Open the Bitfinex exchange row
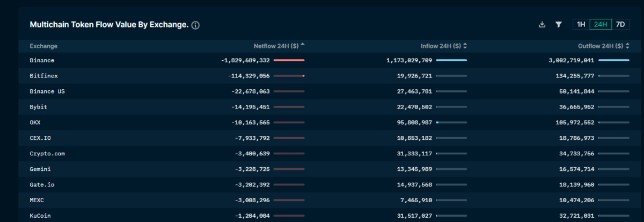The width and height of the screenshot is (644, 222). tap(43, 76)
